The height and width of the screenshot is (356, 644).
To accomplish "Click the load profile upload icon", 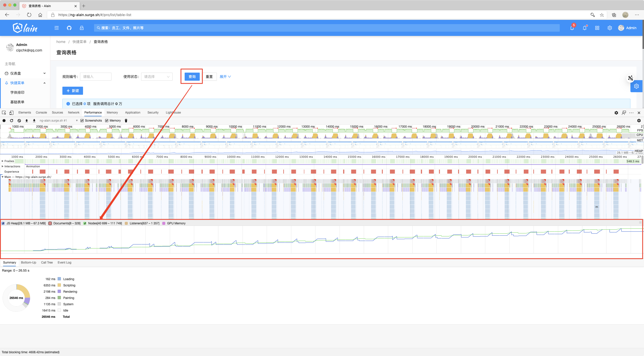I will click(x=27, y=121).
